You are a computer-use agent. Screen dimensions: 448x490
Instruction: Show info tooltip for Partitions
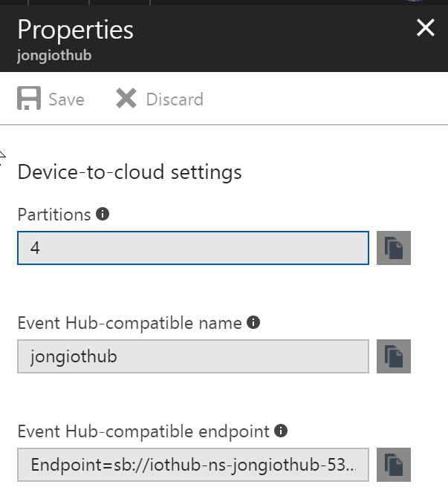pyautogui.click(x=103, y=215)
